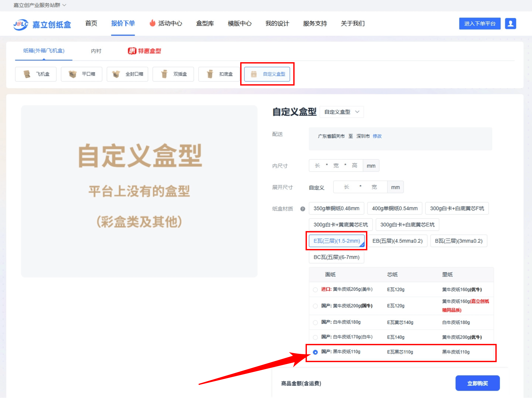The image size is (532, 399).
Task: Click the E瓦黑芯110g core paper cell
Action: [400, 352]
